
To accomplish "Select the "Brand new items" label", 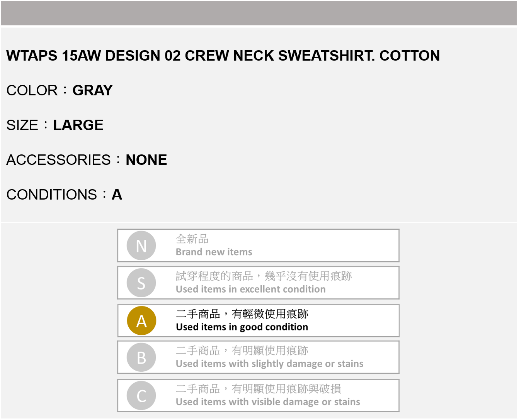I will point(214,252).
